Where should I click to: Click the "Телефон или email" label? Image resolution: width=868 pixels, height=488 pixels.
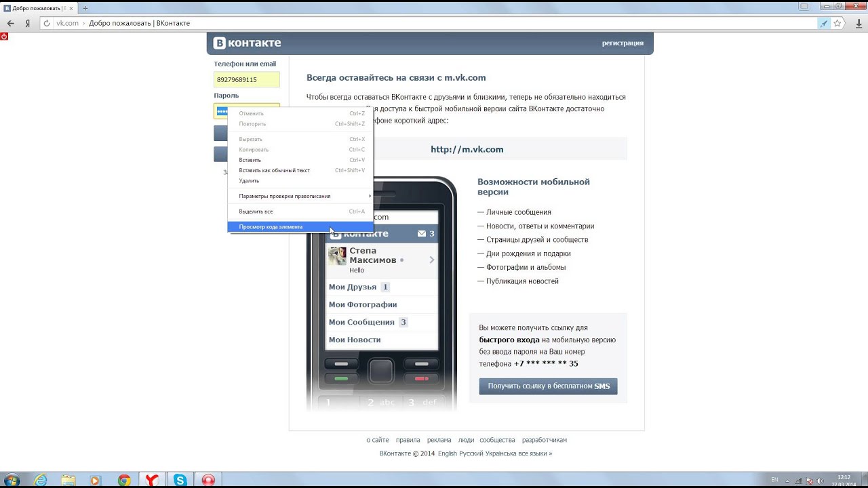click(x=245, y=64)
